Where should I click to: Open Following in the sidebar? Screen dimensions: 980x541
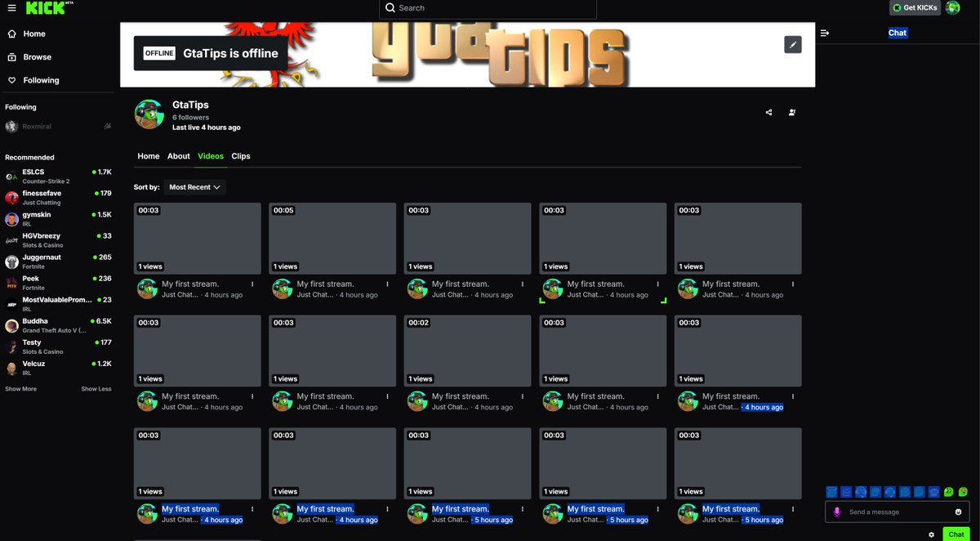pos(33,80)
